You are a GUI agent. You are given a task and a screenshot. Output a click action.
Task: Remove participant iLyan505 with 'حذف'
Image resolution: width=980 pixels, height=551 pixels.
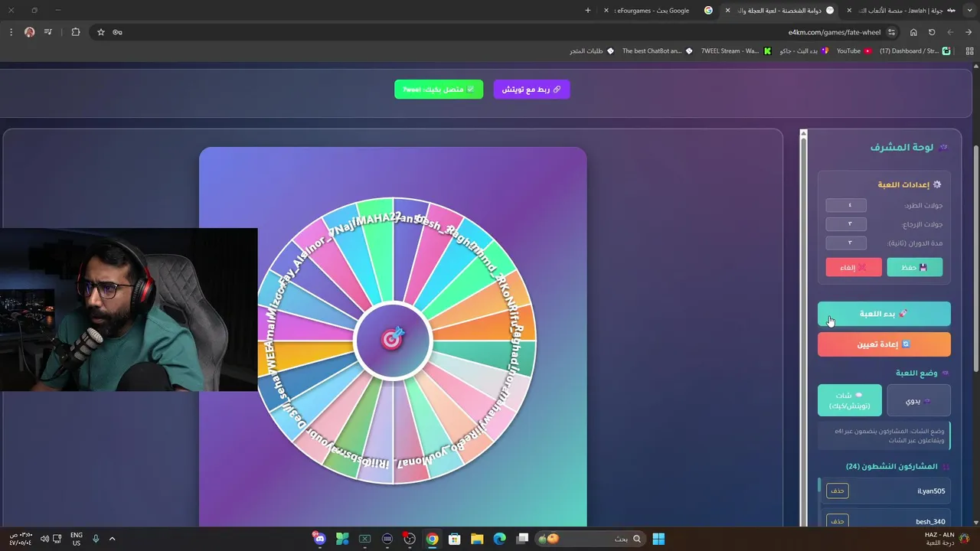pyautogui.click(x=838, y=491)
